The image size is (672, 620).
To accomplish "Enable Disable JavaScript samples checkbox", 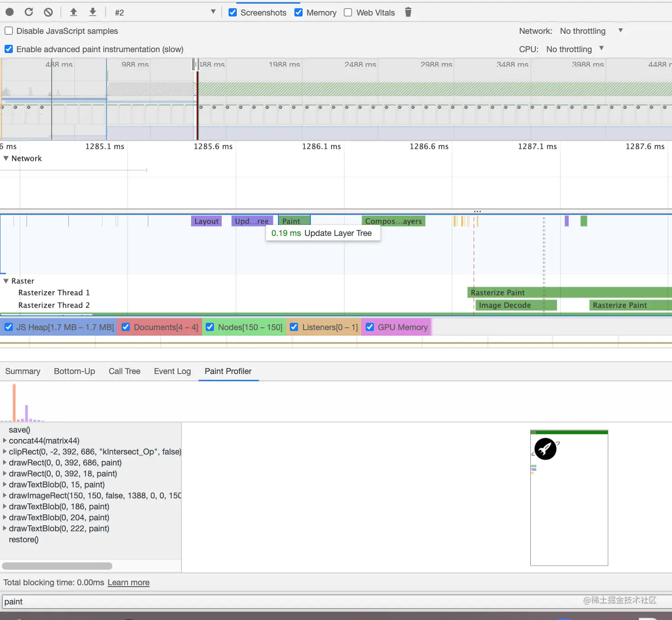I will point(9,31).
